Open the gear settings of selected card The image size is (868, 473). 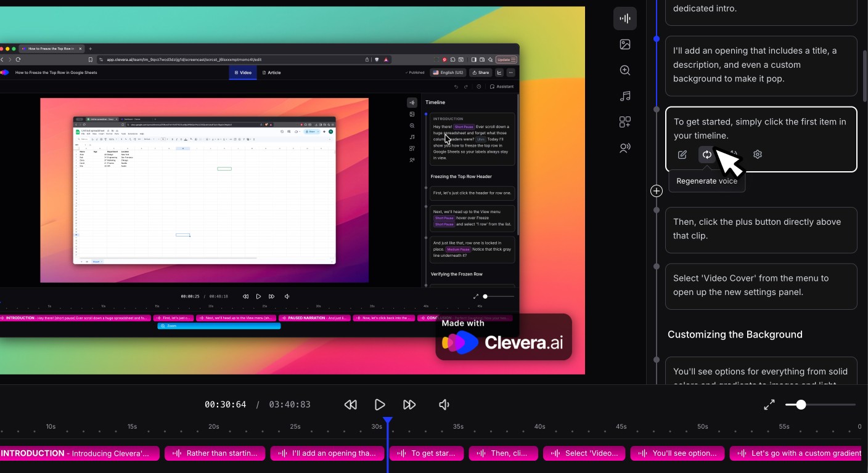point(758,155)
